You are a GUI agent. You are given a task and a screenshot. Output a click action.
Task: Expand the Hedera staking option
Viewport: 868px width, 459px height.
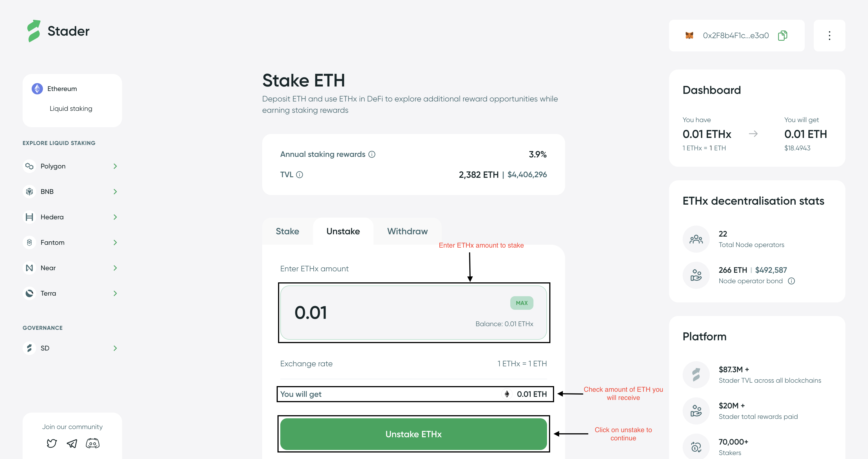(115, 217)
